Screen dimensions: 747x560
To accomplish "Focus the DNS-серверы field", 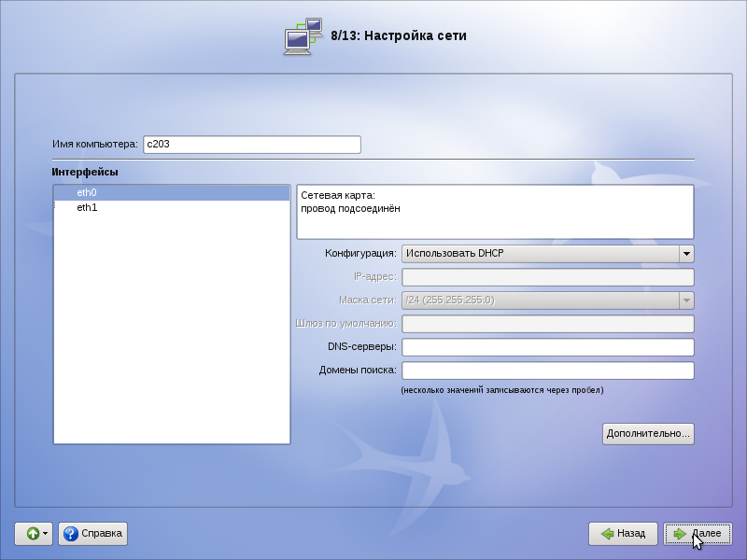I will tap(547, 347).
